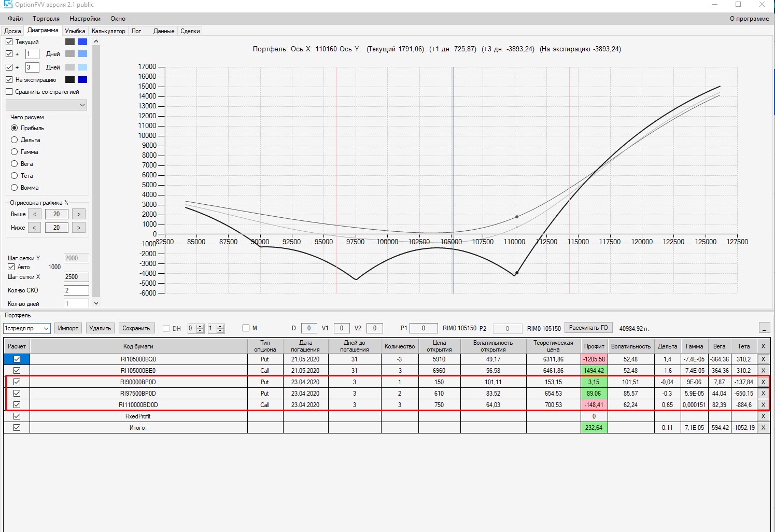Click the stepper arrows on the first DH spinner
The height and width of the screenshot is (532, 775).
[200, 328]
